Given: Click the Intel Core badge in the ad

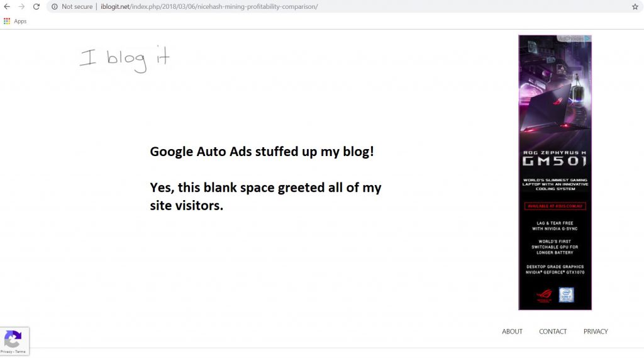Looking at the screenshot, I should (566, 294).
